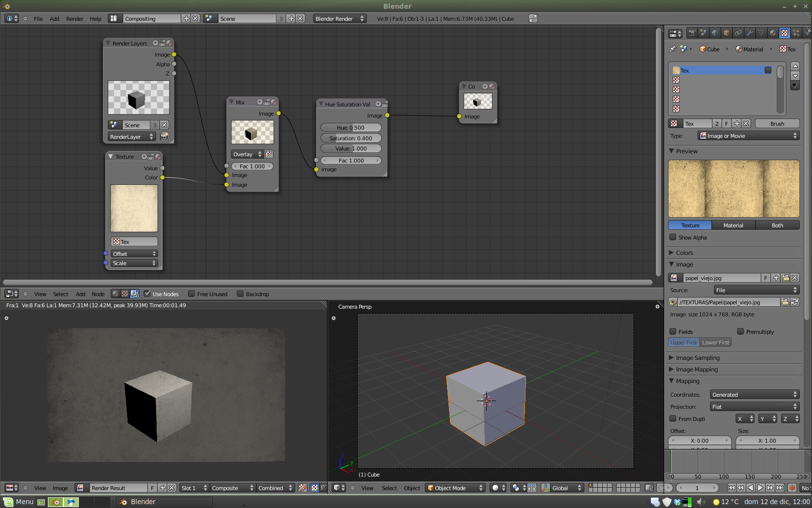The image size is (812, 508).
Task: Open the image Source dropdown
Action: (x=756, y=290)
